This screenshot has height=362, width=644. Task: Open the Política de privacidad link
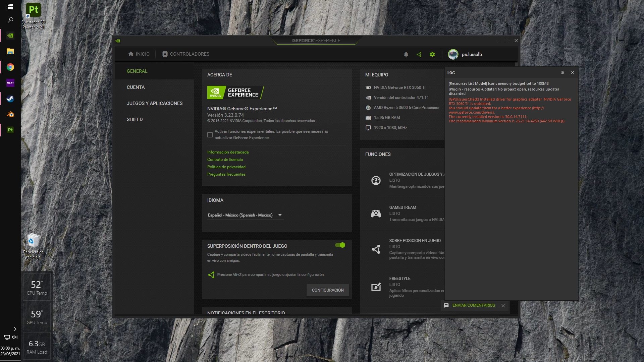point(226,167)
